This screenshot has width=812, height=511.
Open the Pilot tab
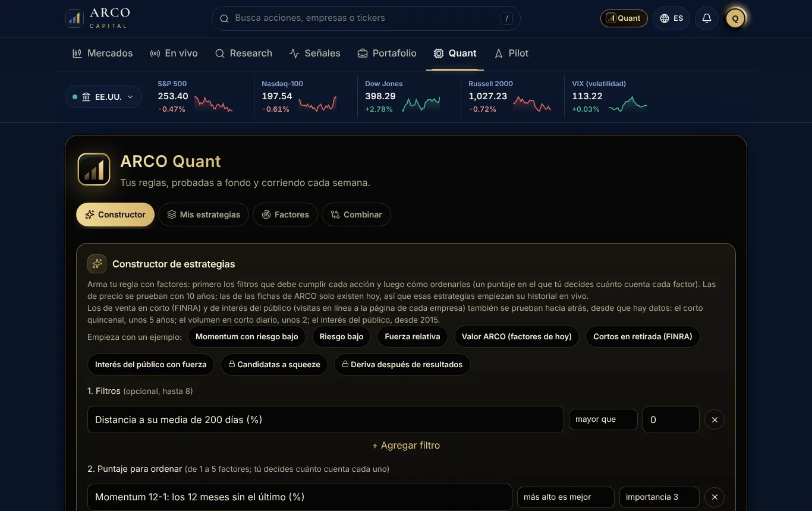(511, 53)
